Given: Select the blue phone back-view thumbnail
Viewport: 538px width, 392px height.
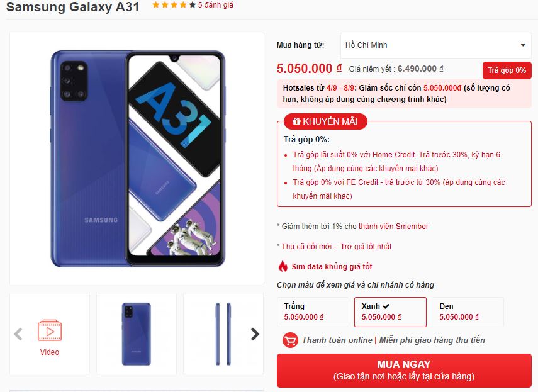Looking at the screenshot, I should pos(137,333).
